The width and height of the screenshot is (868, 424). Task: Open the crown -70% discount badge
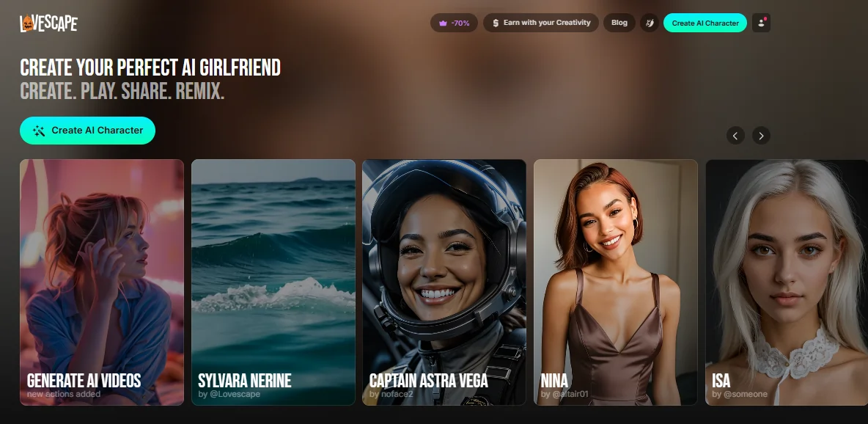pyautogui.click(x=455, y=23)
